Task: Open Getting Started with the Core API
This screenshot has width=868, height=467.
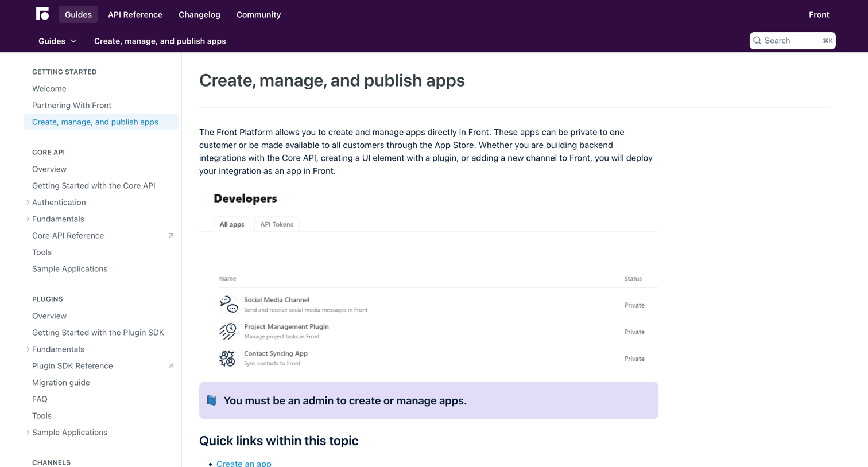Action: click(x=94, y=186)
